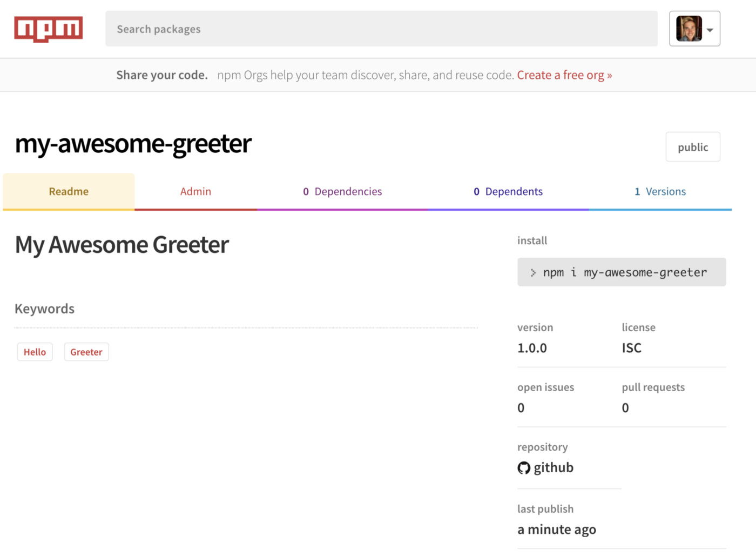Focus the Search packages field
Viewport: 756px width, 556px height.
click(381, 29)
